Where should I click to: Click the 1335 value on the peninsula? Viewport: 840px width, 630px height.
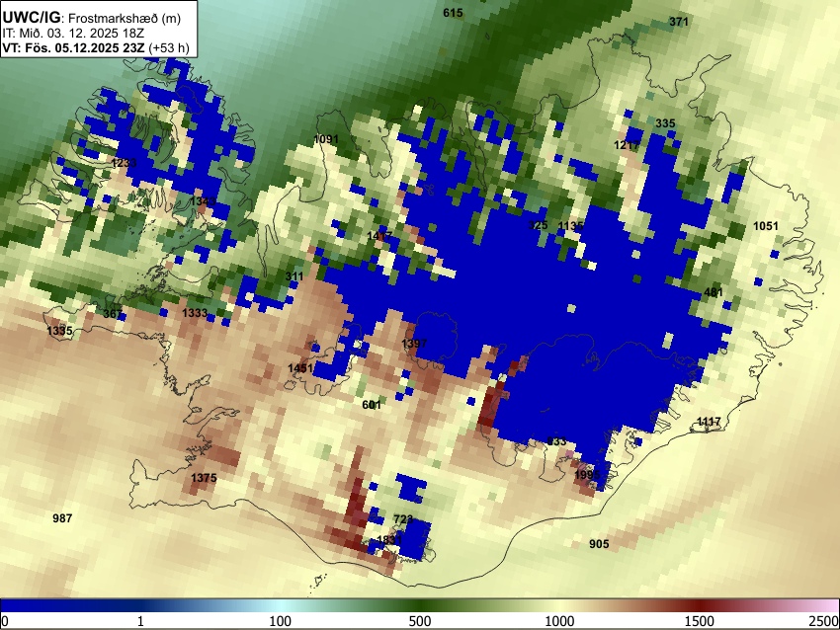(59, 331)
